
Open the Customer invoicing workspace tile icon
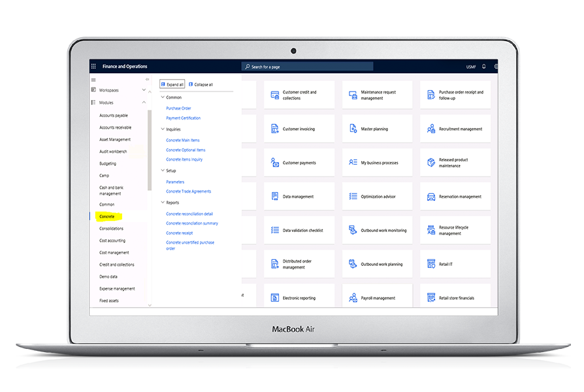[275, 129]
